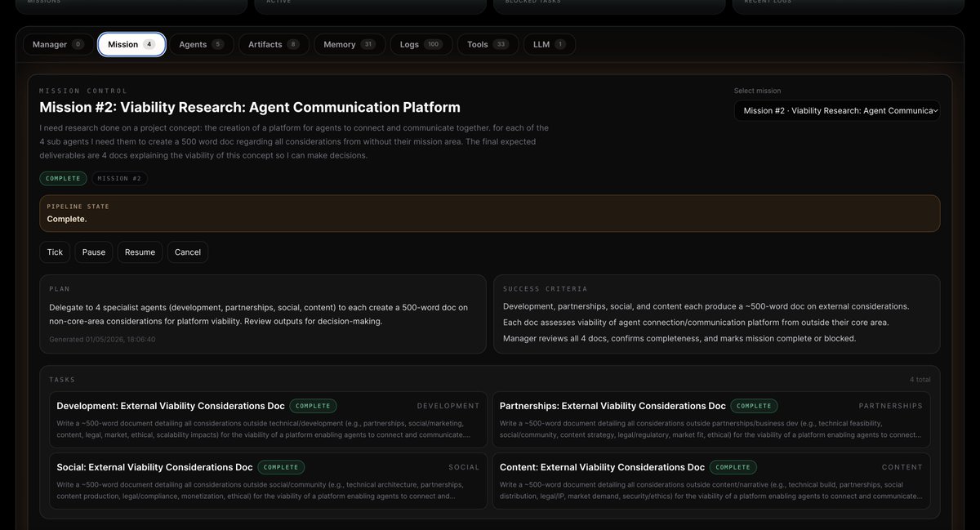
Task: Click the COMPLETE badge on Partnerships task
Action: click(754, 406)
